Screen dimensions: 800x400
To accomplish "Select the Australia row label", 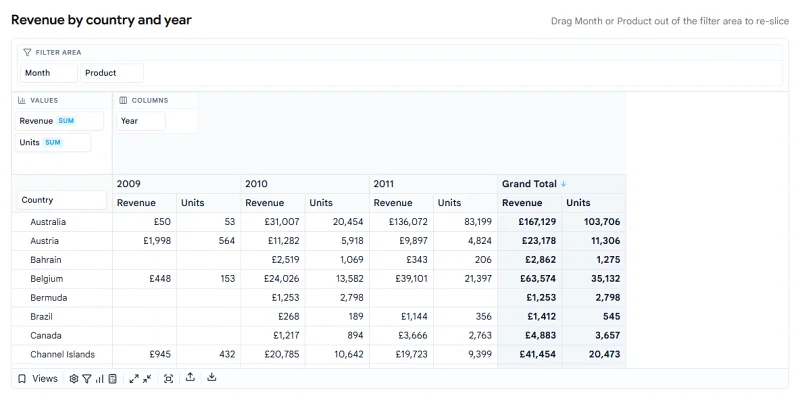I will (x=48, y=222).
